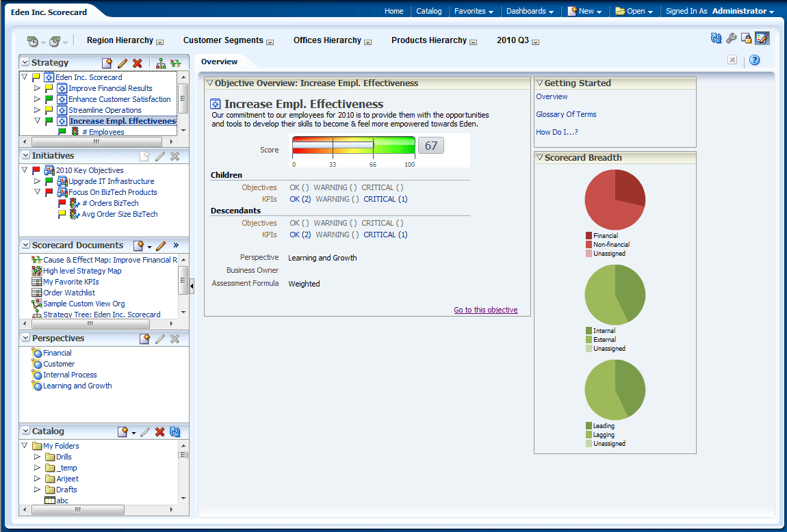Click the lock permissions icon in toolbar
The width and height of the screenshot is (787, 532).
(x=747, y=39)
